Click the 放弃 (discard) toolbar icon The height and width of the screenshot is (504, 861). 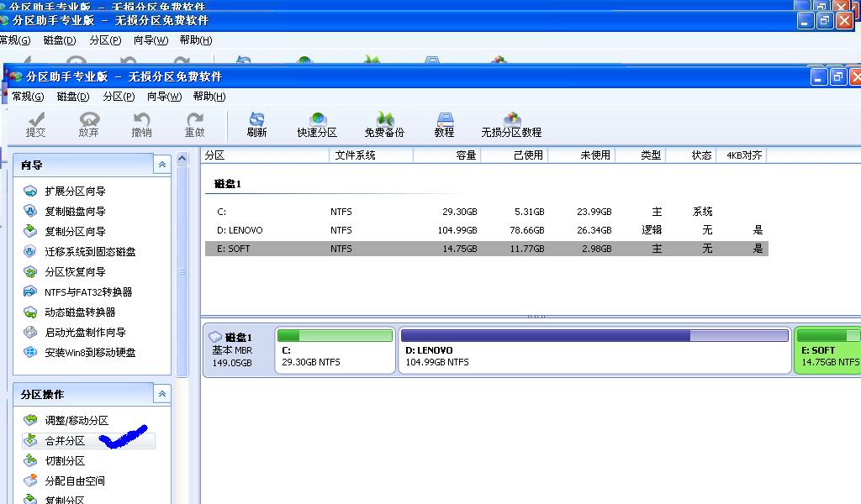(x=88, y=124)
